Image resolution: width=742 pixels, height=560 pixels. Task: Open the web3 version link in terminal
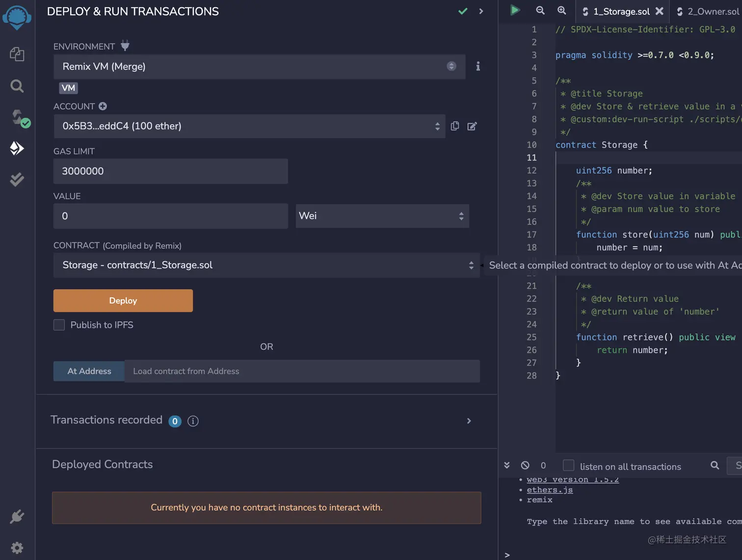[x=573, y=480]
